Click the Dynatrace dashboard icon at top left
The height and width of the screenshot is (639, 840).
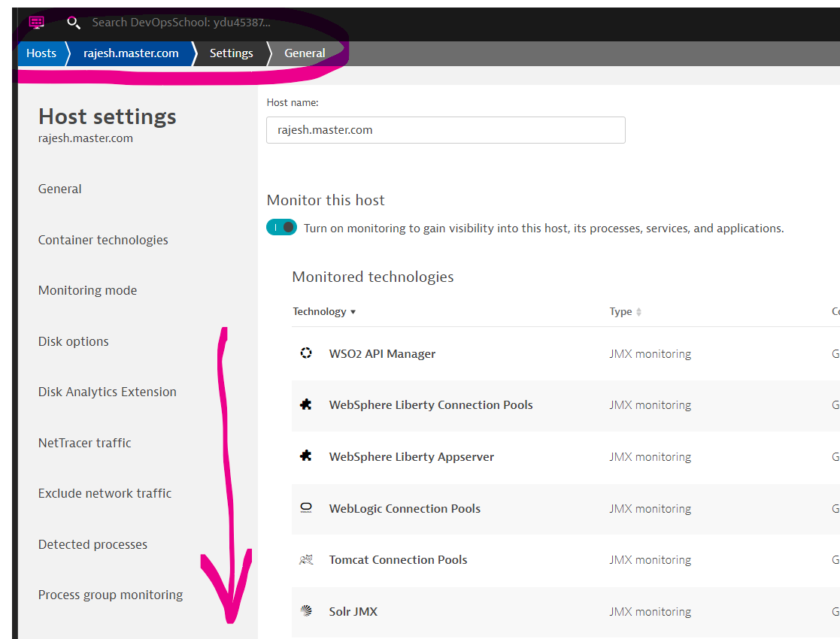click(x=36, y=22)
